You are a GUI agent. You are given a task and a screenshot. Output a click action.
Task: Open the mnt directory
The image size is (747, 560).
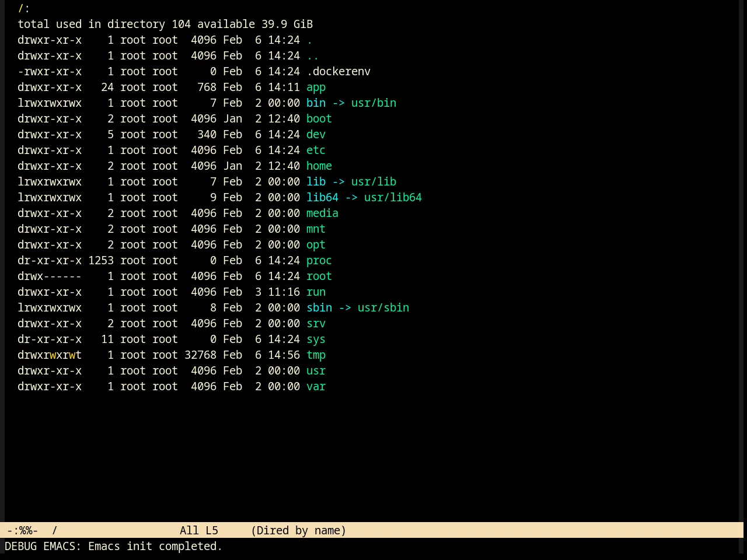pos(316,229)
